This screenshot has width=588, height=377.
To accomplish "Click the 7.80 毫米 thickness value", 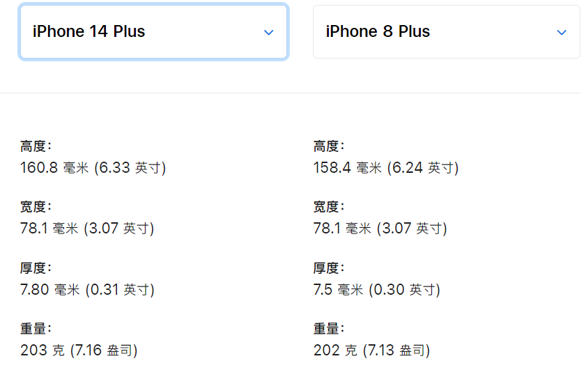I will [x=87, y=290].
